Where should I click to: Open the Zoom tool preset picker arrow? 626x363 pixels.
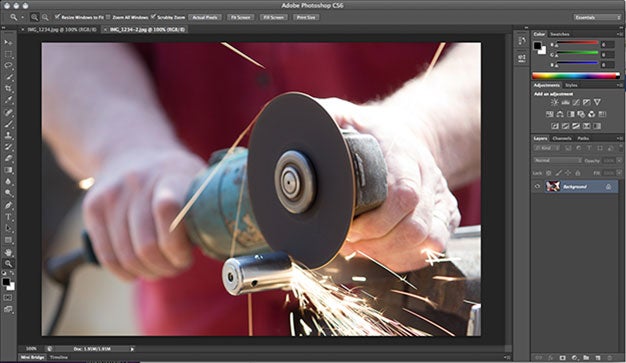coord(22,17)
